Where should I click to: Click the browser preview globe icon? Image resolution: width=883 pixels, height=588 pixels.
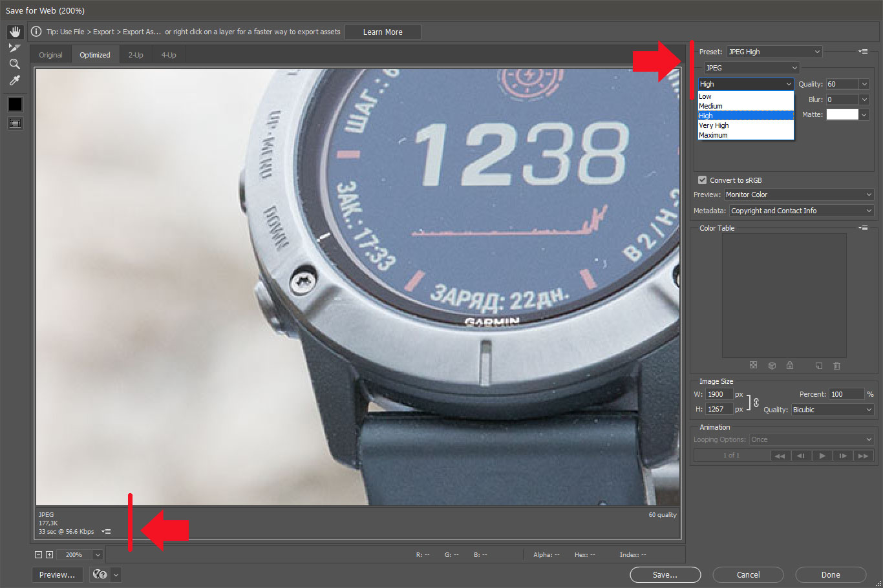click(100, 574)
